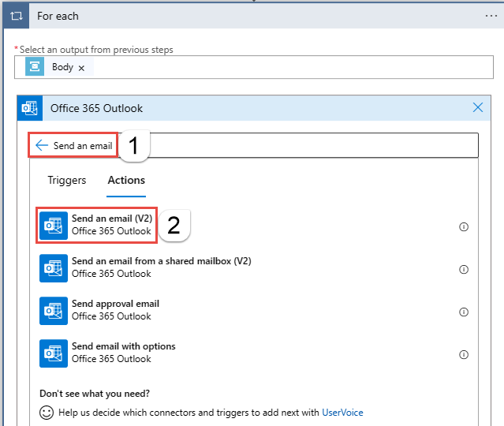Click the Send an email (V2) Outlook icon
Viewport: 504px width, 426px height.
coord(54,226)
